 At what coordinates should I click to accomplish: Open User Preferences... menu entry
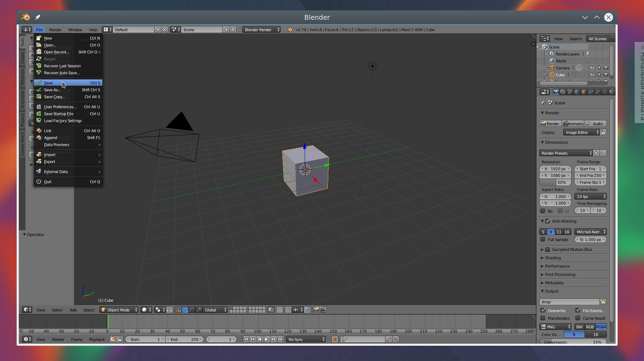[68, 107]
